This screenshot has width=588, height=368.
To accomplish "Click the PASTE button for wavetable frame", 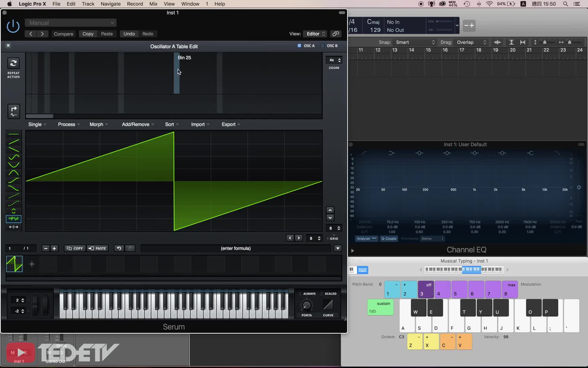I will pyautogui.click(x=97, y=248).
